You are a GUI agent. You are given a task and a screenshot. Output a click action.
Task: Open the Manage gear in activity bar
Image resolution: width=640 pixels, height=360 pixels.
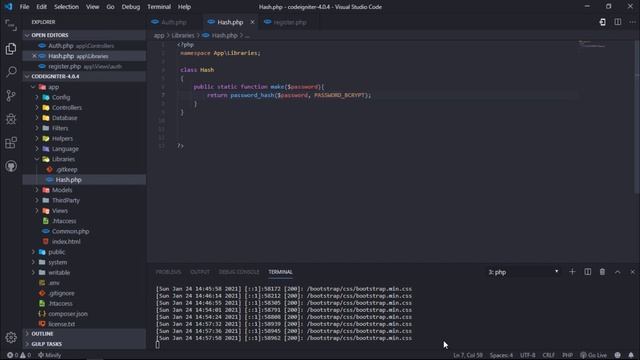pos(11,337)
